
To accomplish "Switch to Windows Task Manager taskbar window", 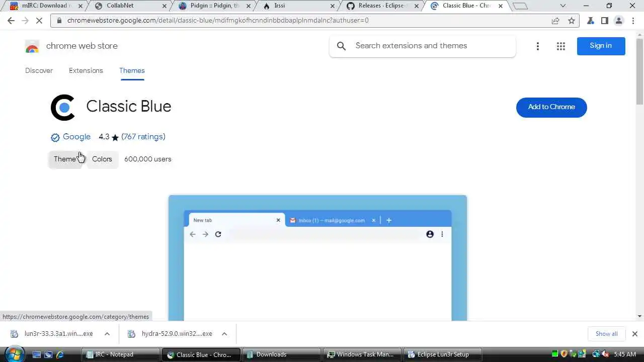I will point(361,354).
